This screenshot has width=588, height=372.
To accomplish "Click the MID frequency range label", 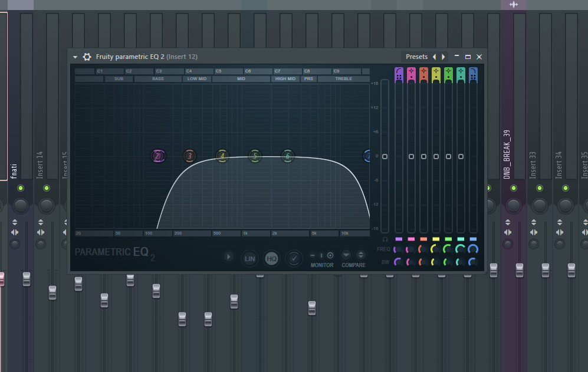I will 241,79.
